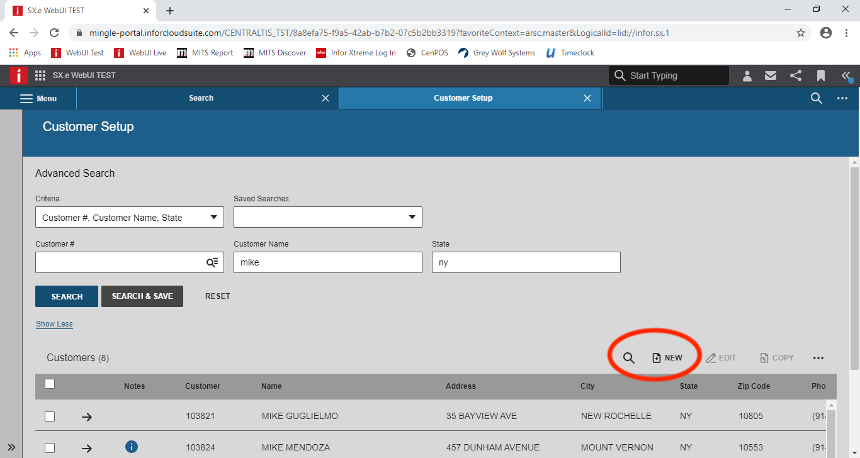Switch to the Customer Setup tab
This screenshot has height=458, width=860.
coord(463,98)
